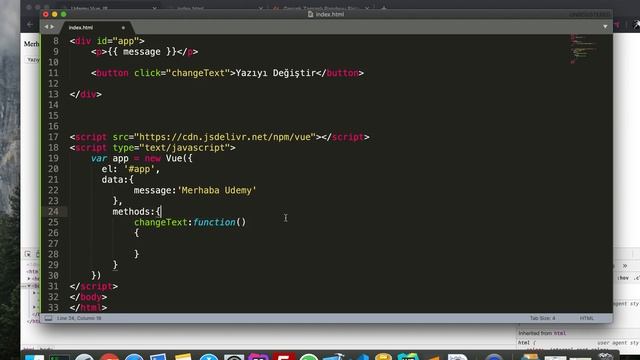Click the closing </script> tag on line 31

point(93,287)
